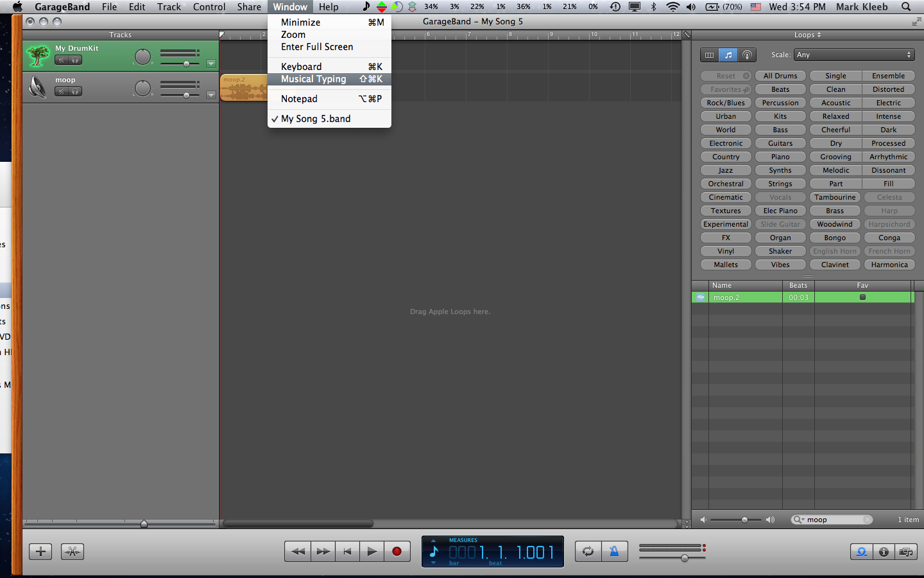
Task: Mute the My DrumKit track
Action: pyautogui.click(x=62, y=60)
